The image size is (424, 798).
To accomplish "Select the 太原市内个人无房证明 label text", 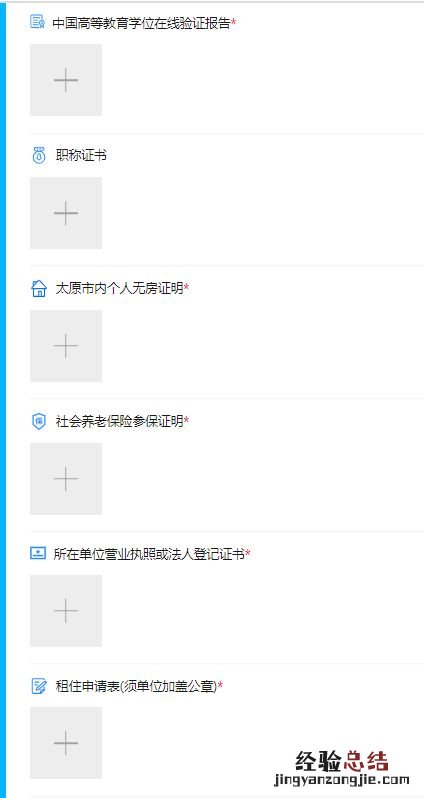I will [119, 289].
